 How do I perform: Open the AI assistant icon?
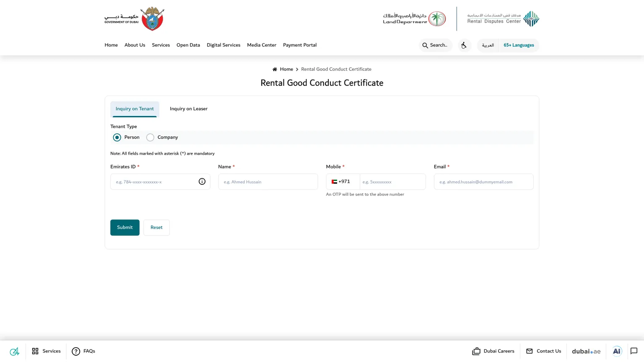click(x=616, y=351)
